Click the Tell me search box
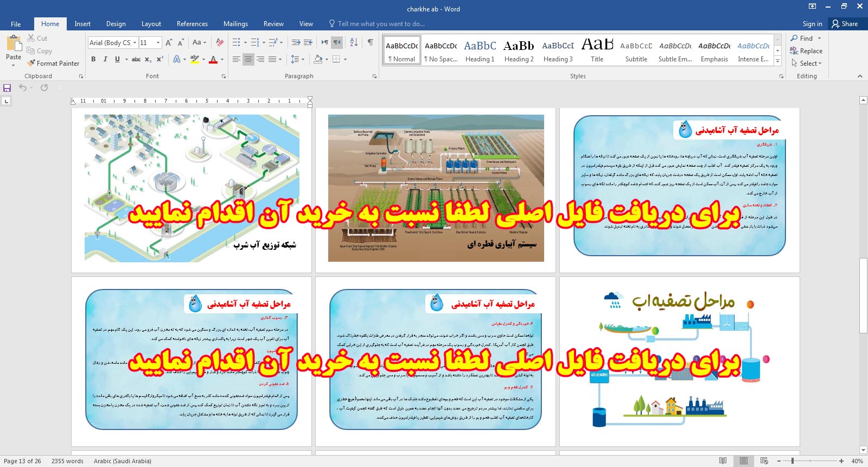Image resolution: width=868 pixels, height=467 pixels. [x=381, y=24]
